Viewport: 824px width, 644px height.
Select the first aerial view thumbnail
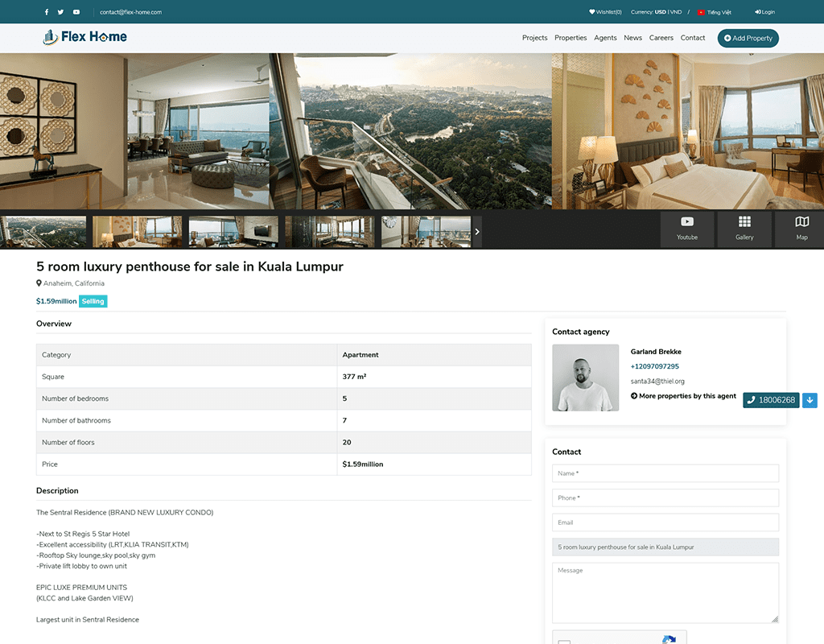tap(43, 231)
